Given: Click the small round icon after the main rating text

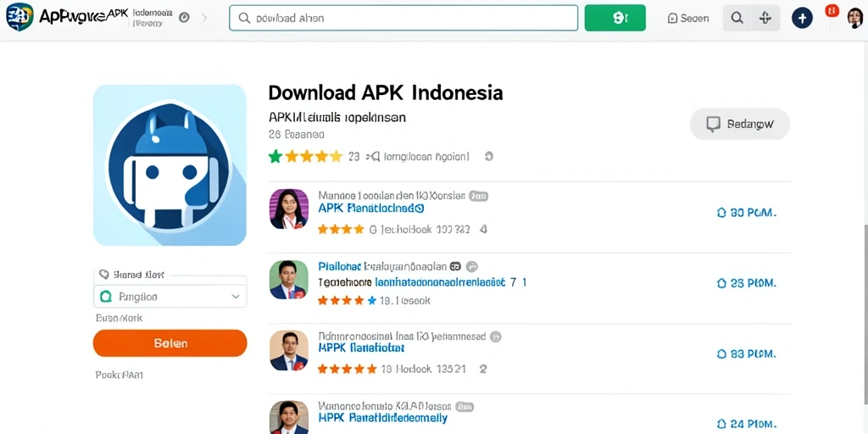Looking at the screenshot, I should click(489, 157).
